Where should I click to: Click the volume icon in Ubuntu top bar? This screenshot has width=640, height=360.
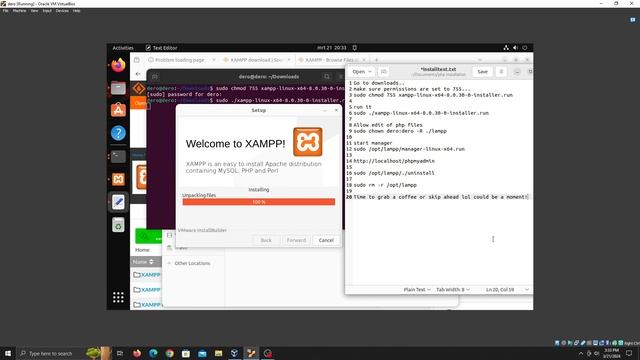click(516, 48)
